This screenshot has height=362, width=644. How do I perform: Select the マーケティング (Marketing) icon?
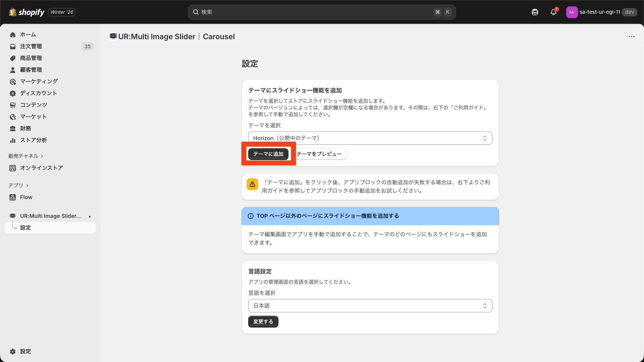13,81
